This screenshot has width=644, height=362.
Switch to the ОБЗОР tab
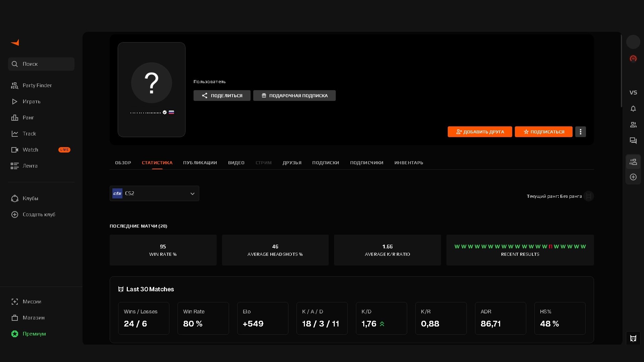coord(123,163)
